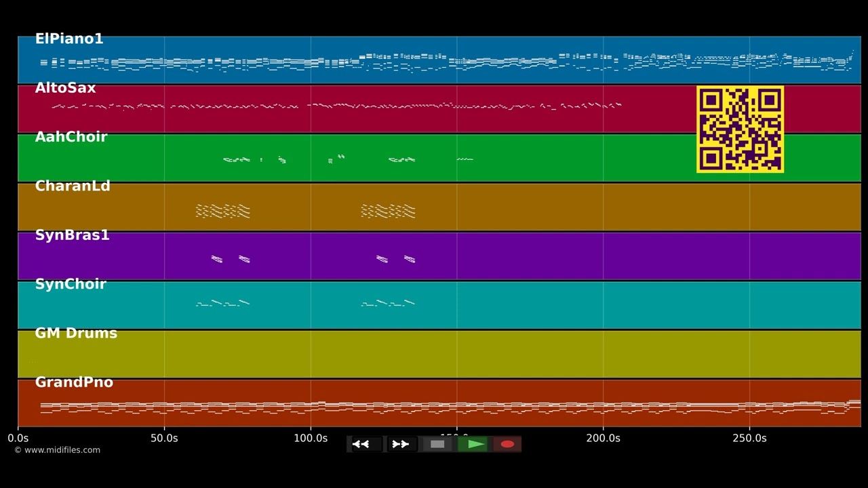The image size is (868, 488).
Task: Click the rewind button
Action: 366,444
